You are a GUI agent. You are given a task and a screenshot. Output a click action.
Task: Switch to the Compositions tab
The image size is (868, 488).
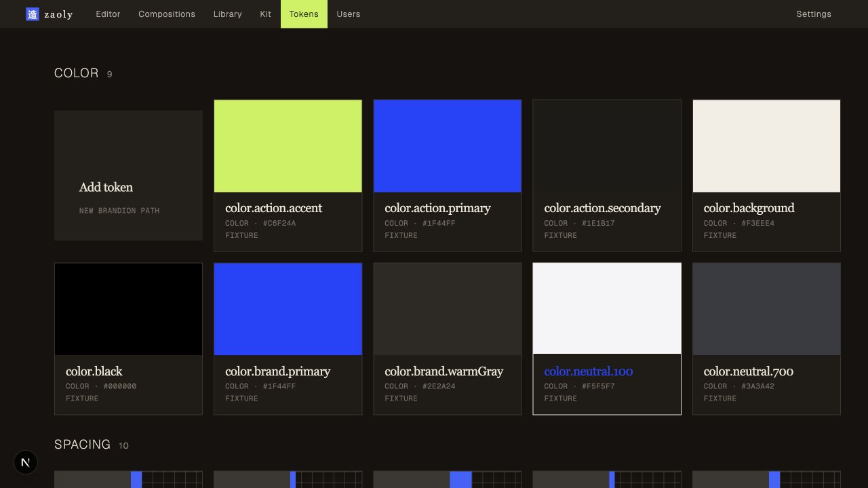pos(167,14)
